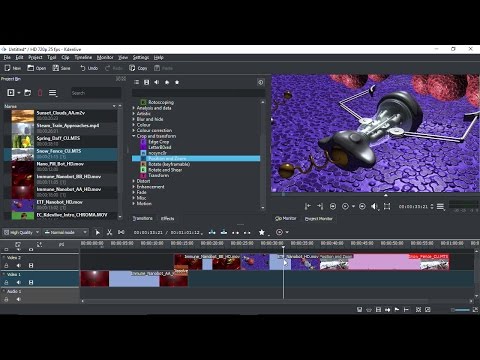The image size is (480, 360).
Task: Show favorite effects star icon
Action: pyautogui.click(x=177, y=82)
